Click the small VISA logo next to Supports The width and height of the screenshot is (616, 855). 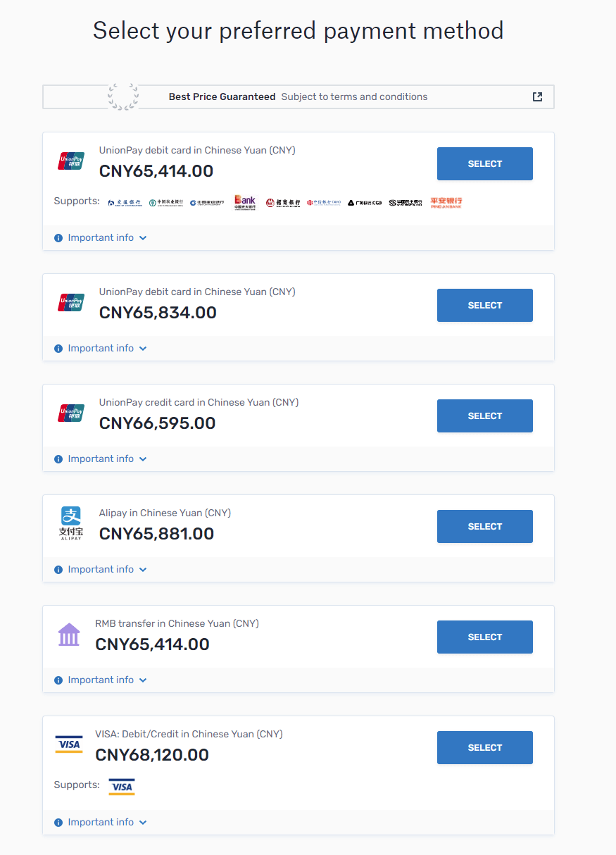122,787
